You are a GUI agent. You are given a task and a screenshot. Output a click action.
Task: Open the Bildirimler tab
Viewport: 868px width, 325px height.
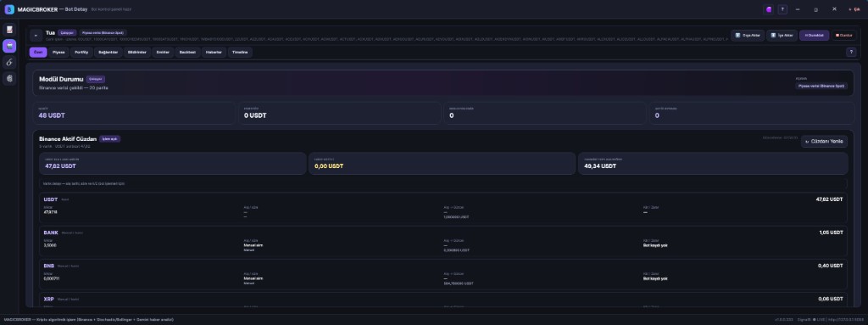click(136, 52)
